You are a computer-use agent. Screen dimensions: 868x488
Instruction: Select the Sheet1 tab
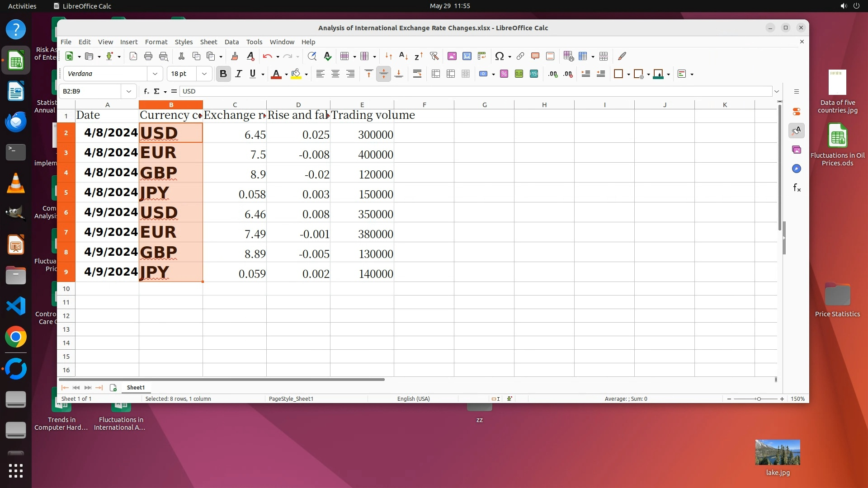click(x=136, y=387)
